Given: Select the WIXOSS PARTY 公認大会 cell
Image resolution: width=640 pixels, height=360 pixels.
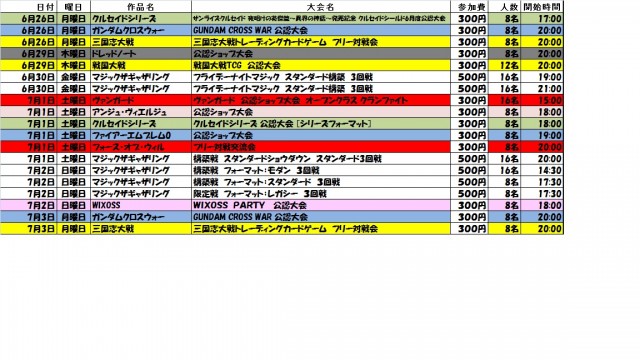Looking at the screenshot, I should [321, 205].
